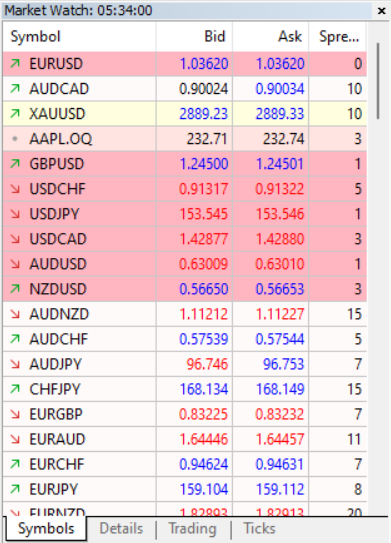The height and width of the screenshot is (543, 391).
Task: Sort by the Symbol column header
Action: 80,37
